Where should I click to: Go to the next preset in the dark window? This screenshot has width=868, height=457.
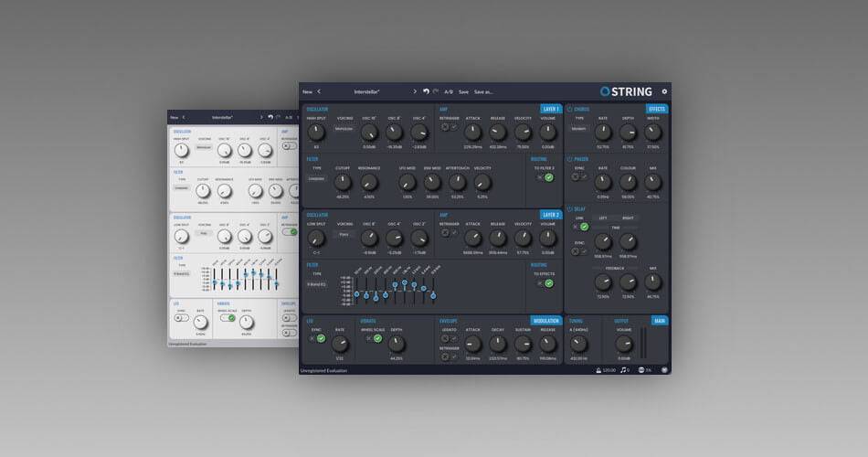click(415, 92)
